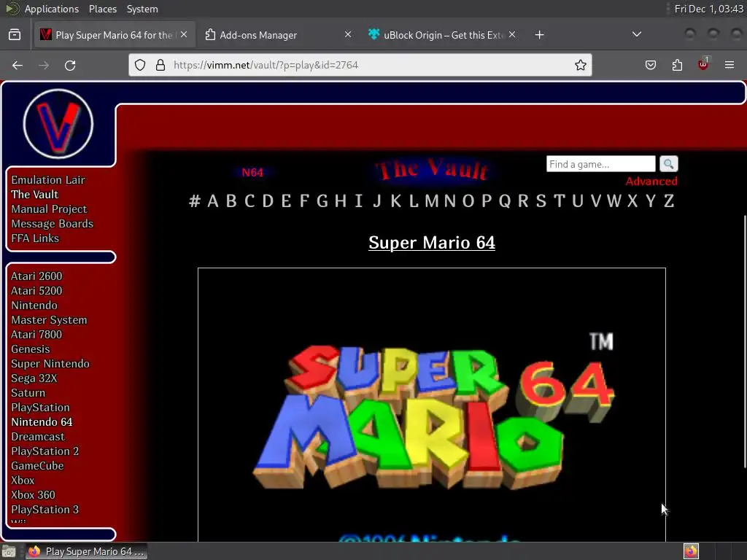Click the clock showing Fri Dec 1

click(x=708, y=9)
